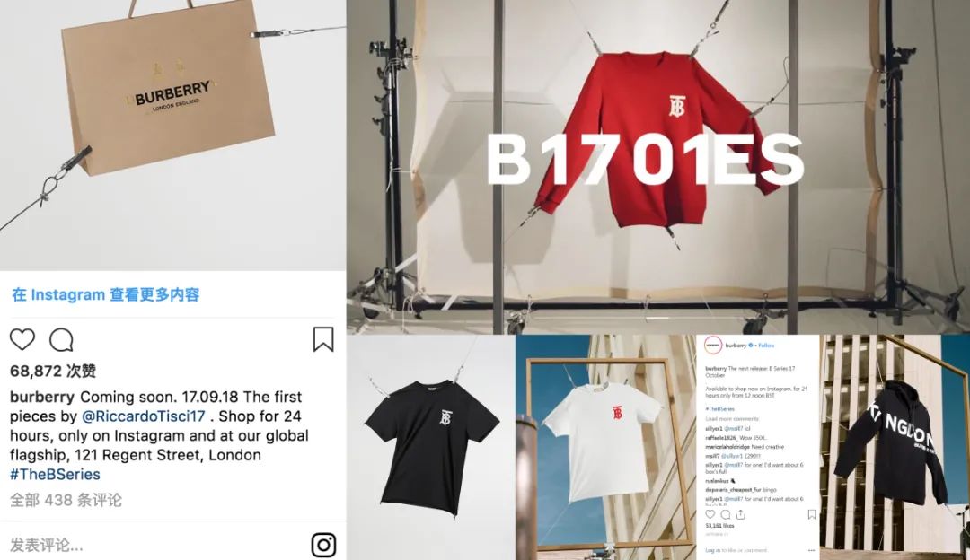Like the Burberry bag post with heart icon

(22, 339)
